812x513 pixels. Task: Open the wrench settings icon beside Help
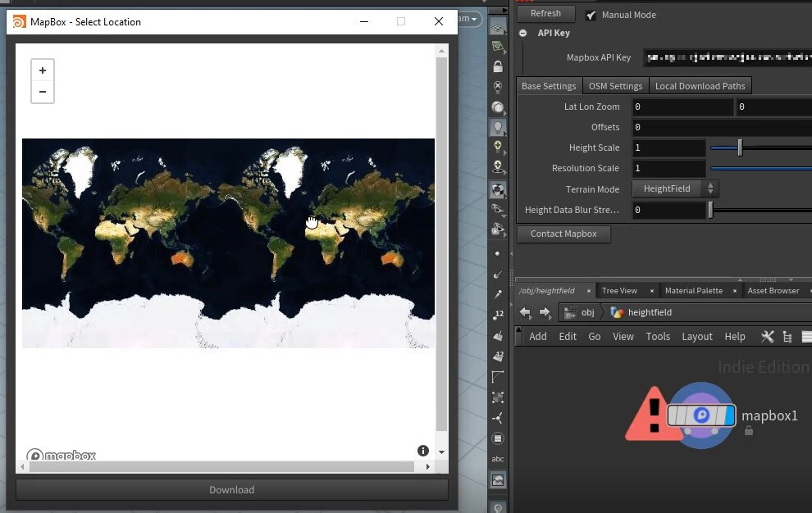tap(767, 336)
